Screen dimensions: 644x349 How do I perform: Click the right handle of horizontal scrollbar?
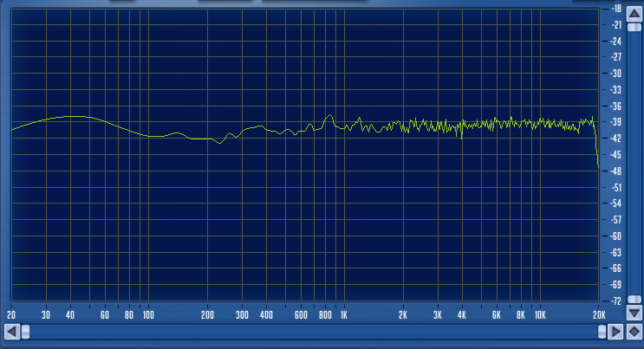[602, 332]
